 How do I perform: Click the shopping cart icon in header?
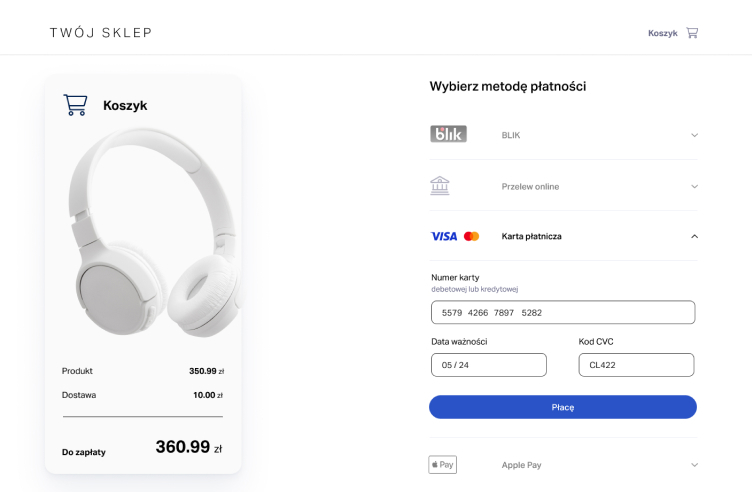[692, 33]
